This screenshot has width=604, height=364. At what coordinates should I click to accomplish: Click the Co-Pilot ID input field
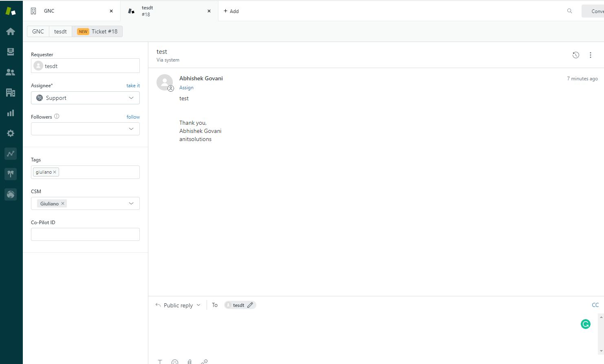point(85,234)
